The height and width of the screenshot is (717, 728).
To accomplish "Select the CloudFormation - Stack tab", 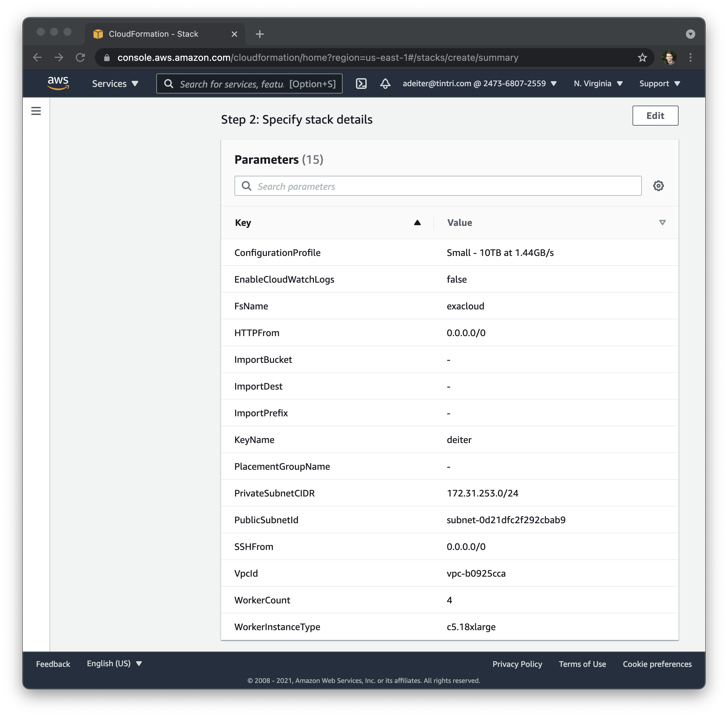I will coord(154,34).
